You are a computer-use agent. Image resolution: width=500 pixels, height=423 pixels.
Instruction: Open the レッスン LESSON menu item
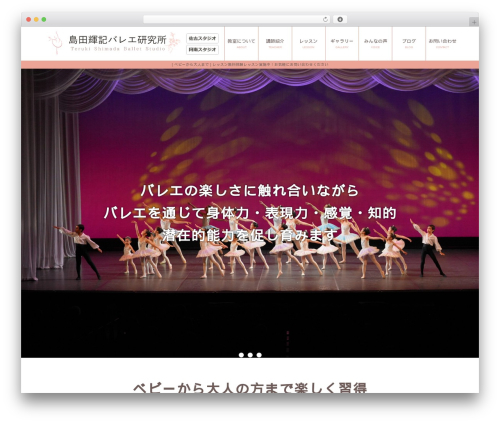point(308,44)
